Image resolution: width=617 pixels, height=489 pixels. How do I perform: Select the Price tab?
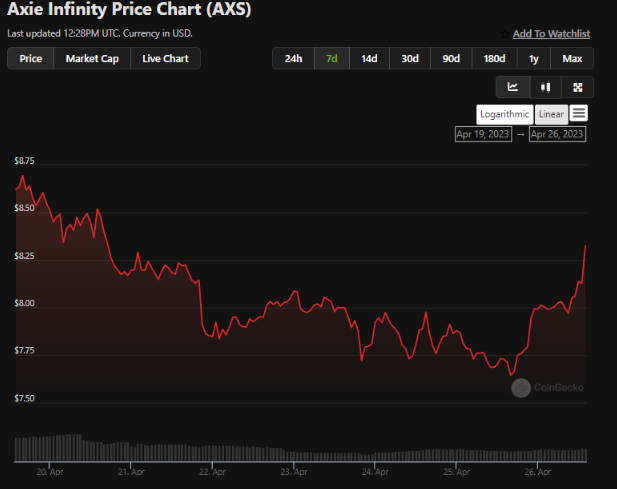(31, 59)
